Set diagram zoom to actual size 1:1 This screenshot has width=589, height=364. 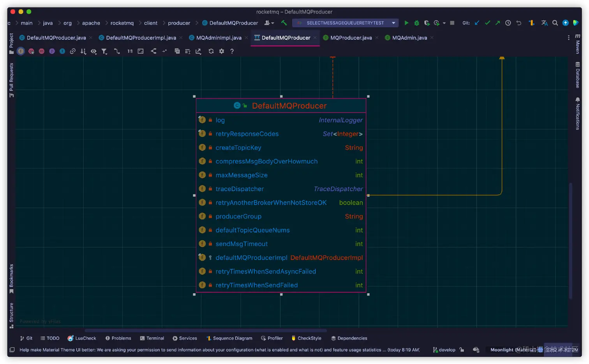130,51
